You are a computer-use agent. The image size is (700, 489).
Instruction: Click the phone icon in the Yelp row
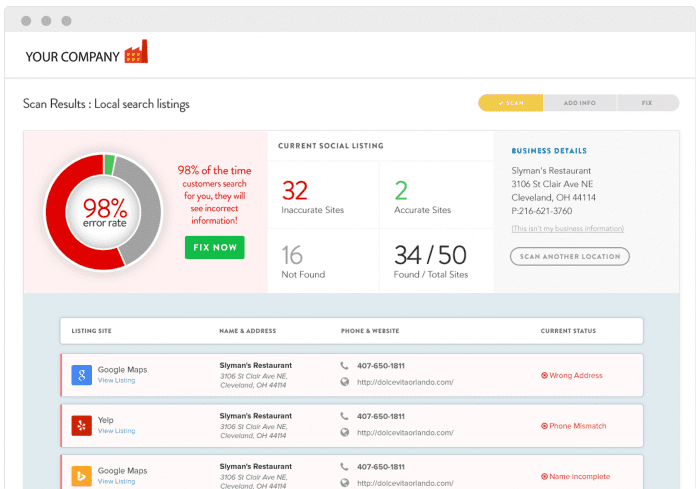click(x=344, y=416)
